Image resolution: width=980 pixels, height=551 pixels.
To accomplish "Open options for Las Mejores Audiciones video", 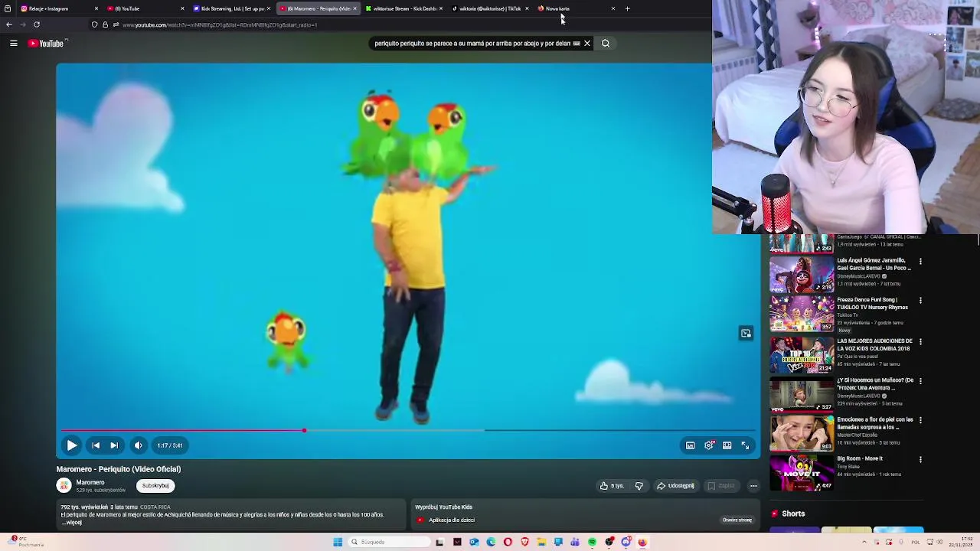I will 920,341.
